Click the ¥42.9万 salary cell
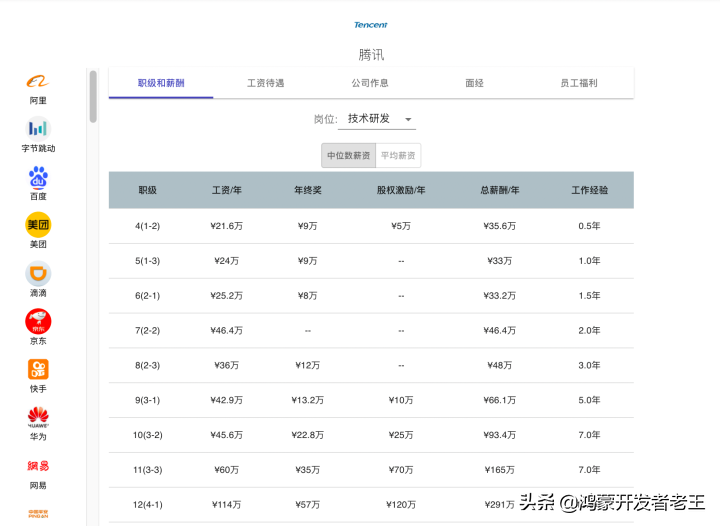The image size is (720, 526). coord(226,400)
